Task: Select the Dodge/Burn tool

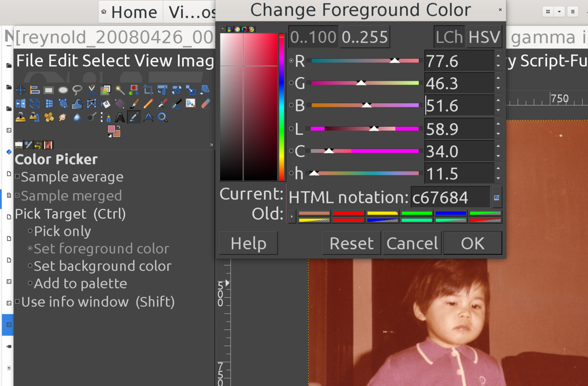Action: click(x=91, y=117)
